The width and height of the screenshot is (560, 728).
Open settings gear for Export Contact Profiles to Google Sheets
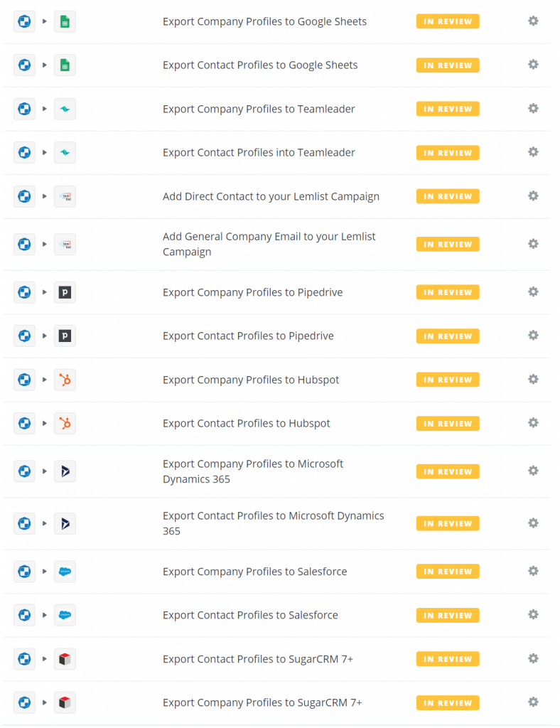pyautogui.click(x=533, y=65)
